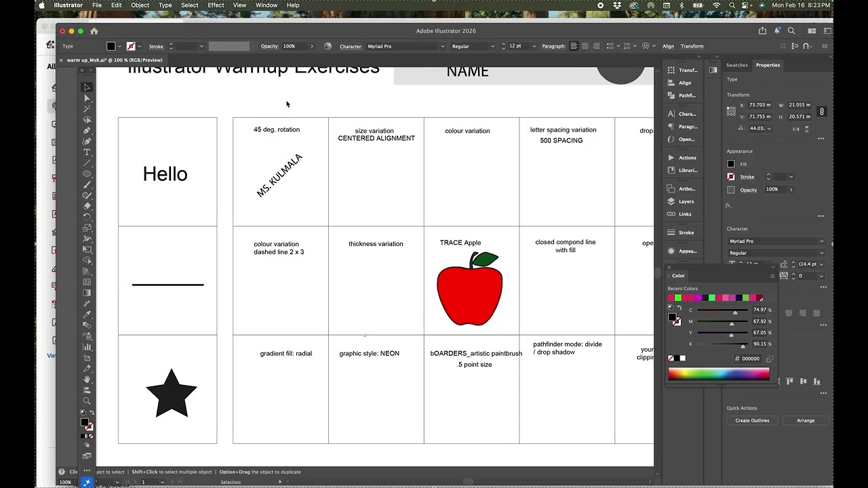The image size is (868, 488).
Task: Switch to the Properties tab
Action: [x=768, y=65]
